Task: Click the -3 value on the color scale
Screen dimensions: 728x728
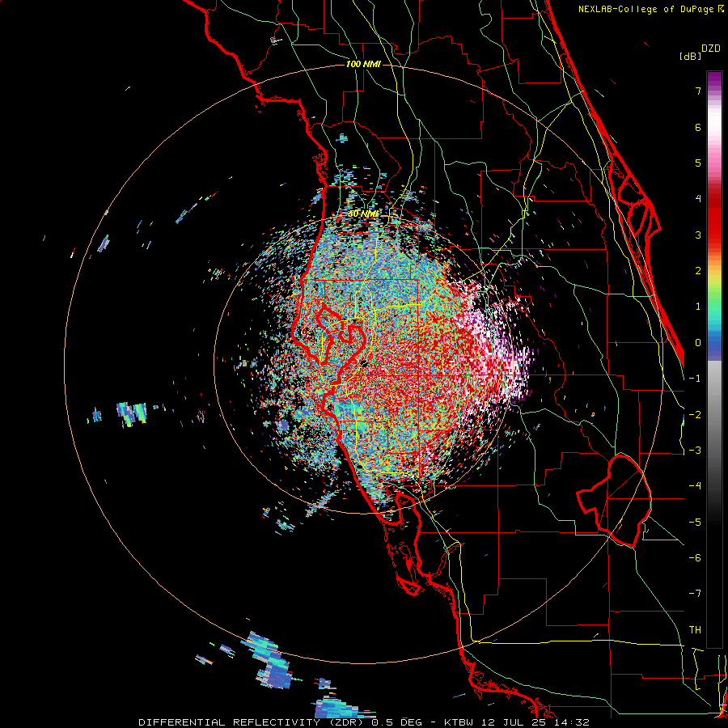Action: 695,451
